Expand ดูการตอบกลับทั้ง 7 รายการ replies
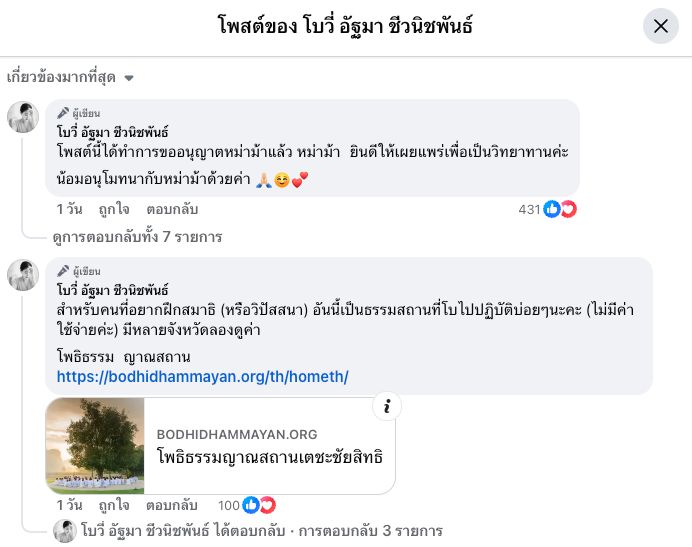This screenshot has width=692, height=547. (x=137, y=237)
